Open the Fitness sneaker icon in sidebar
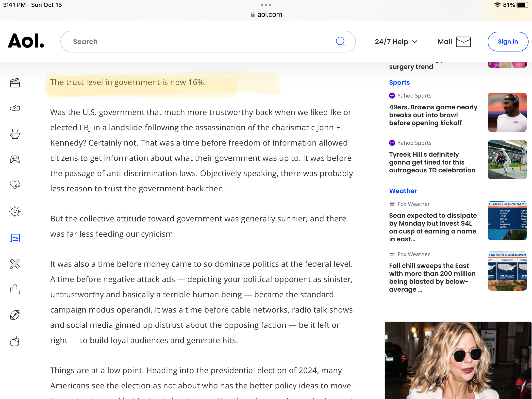The height and width of the screenshot is (399, 532). click(x=15, y=108)
